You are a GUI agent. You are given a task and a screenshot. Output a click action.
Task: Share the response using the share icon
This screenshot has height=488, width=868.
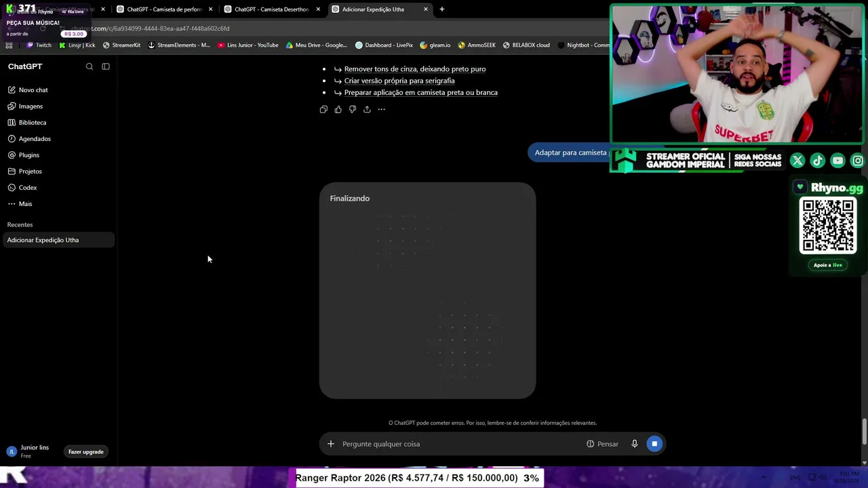point(367,109)
